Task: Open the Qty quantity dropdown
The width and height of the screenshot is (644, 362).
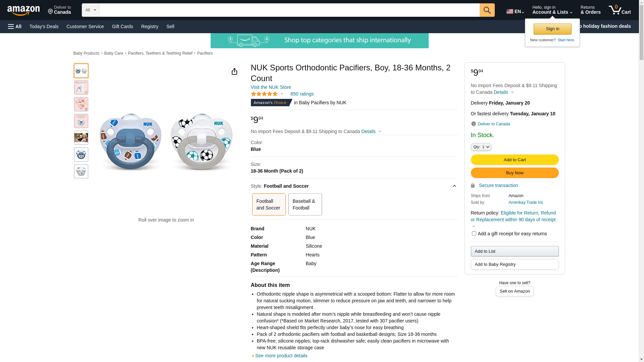Action: [481, 147]
